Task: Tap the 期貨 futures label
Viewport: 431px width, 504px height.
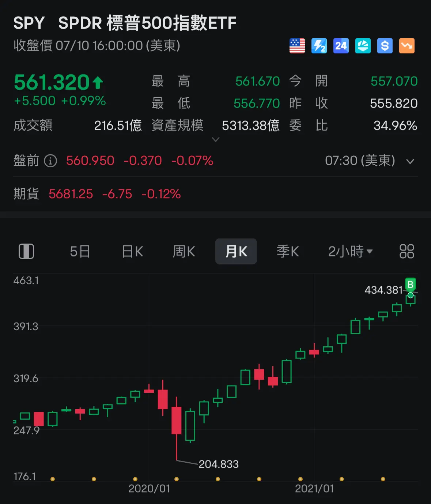Action: pos(26,194)
